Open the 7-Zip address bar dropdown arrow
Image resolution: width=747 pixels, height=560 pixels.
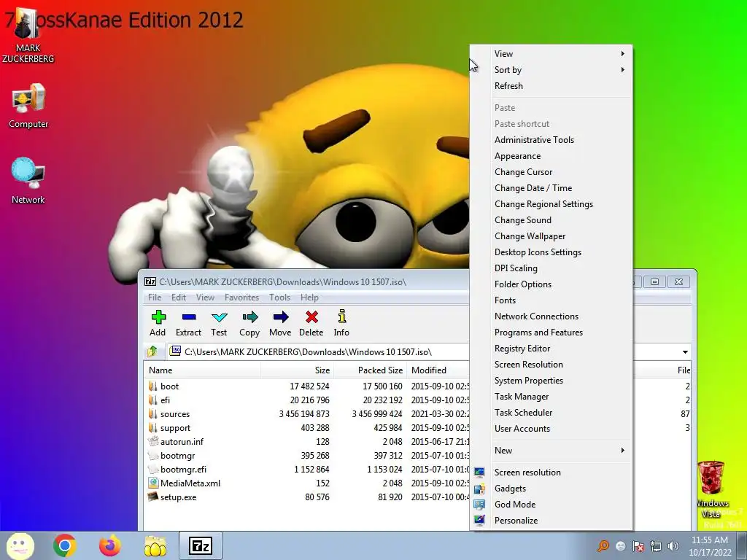point(684,352)
